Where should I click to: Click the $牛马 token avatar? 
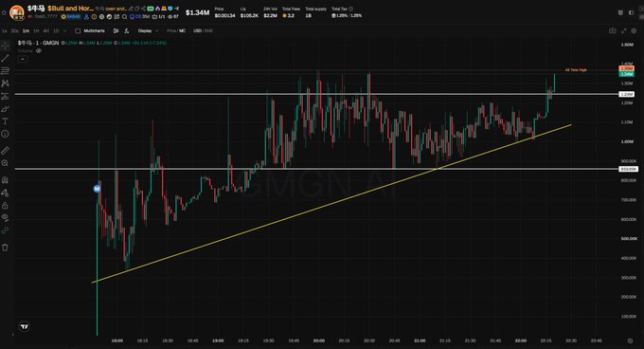click(17, 12)
